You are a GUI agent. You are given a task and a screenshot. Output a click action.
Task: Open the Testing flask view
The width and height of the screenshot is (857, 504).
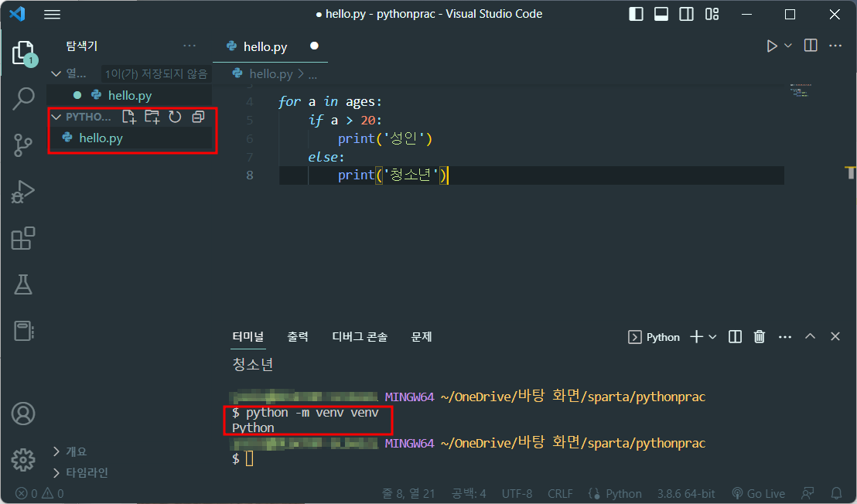point(23,284)
